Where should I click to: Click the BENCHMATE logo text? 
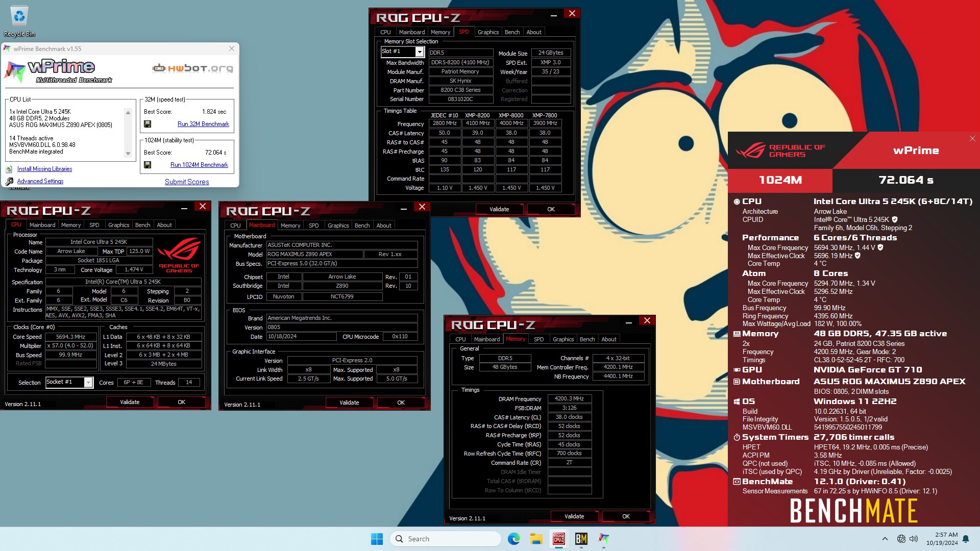(x=854, y=511)
